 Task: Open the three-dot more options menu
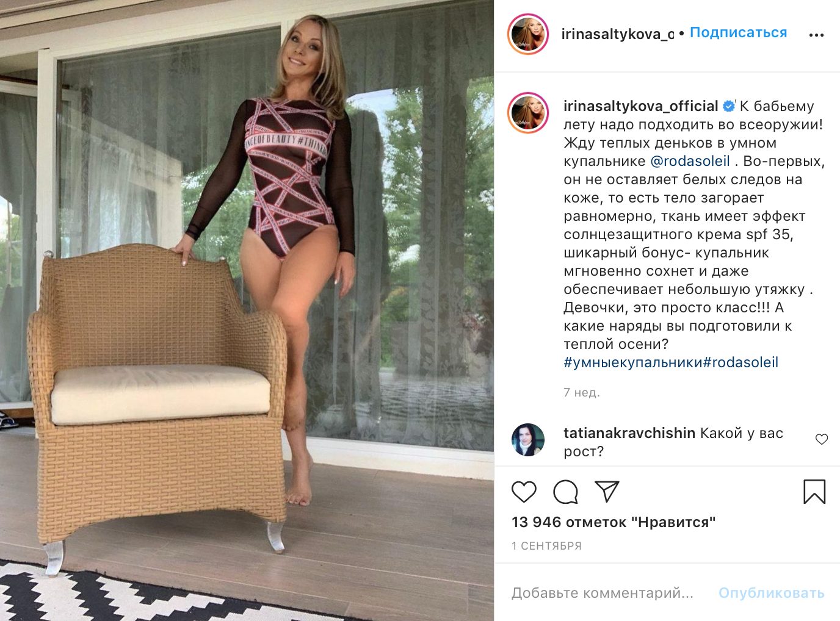coord(816,35)
